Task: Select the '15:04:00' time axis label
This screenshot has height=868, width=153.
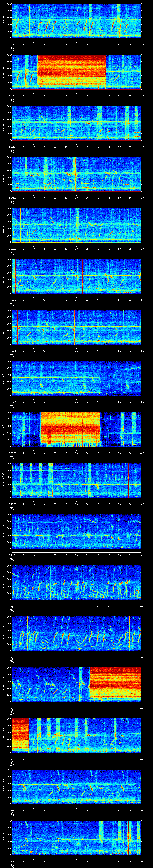Action: point(12,198)
